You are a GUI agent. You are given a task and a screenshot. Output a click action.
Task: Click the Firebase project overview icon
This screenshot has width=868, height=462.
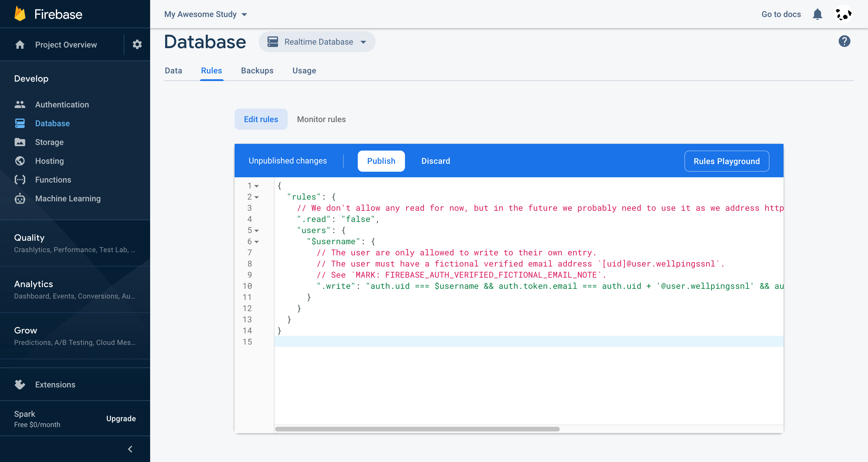tap(19, 45)
